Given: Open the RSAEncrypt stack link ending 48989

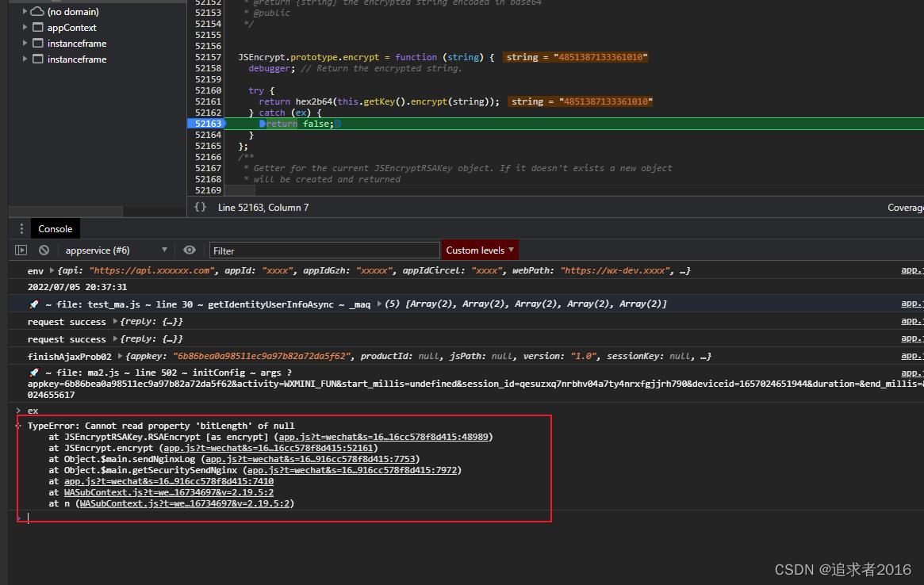Looking at the screenshot, I should [384, 437].
